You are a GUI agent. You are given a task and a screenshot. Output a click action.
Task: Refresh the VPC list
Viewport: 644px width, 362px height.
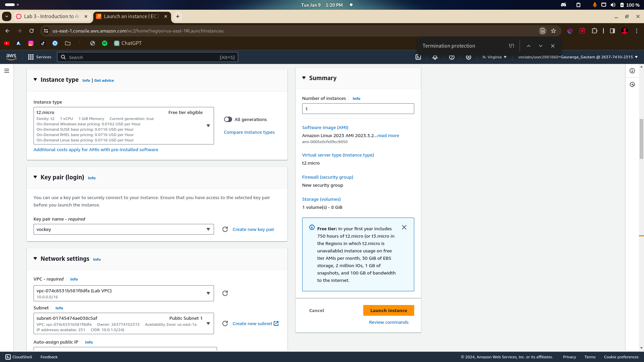pos(225,293)
